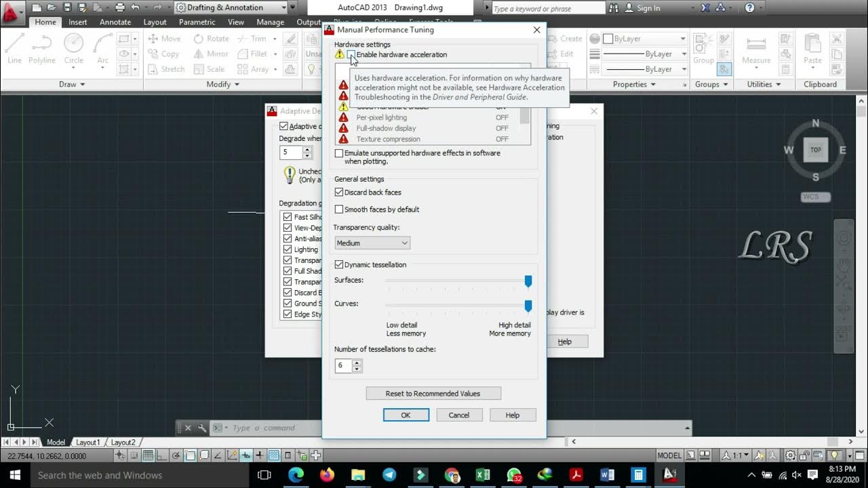
Task: Click Sign In link
Action: coord(648,8)
